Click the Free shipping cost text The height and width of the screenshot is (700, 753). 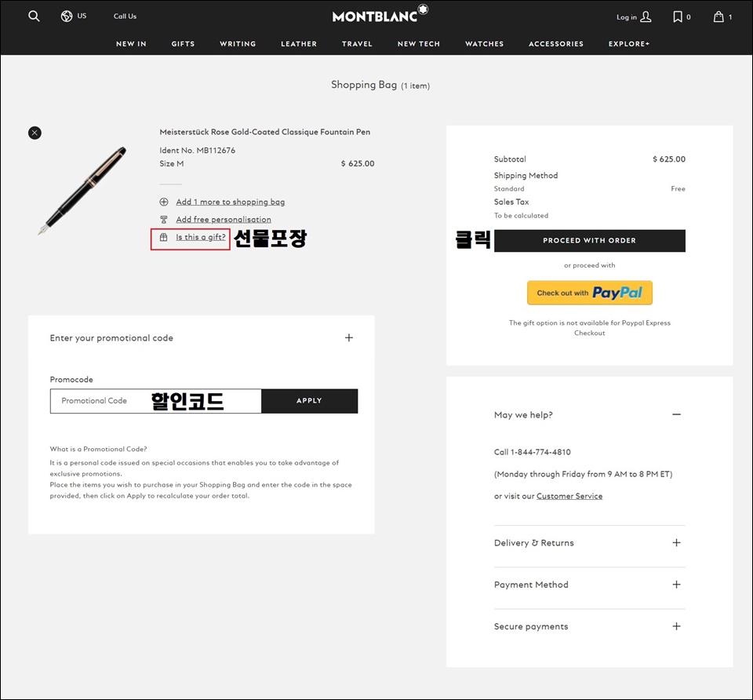678,189
